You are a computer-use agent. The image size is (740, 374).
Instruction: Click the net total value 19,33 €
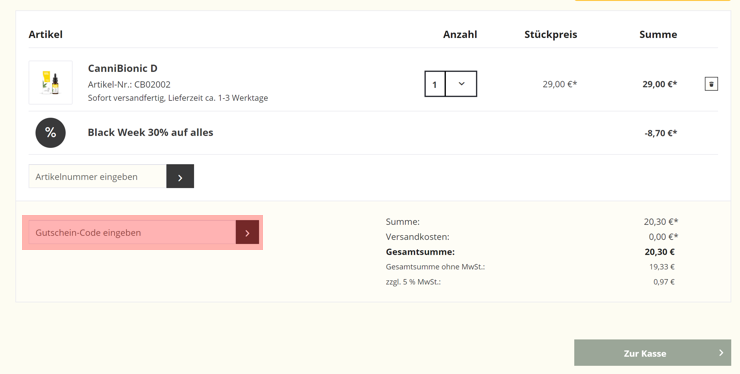pyautogui.click(x=662, y=267)
